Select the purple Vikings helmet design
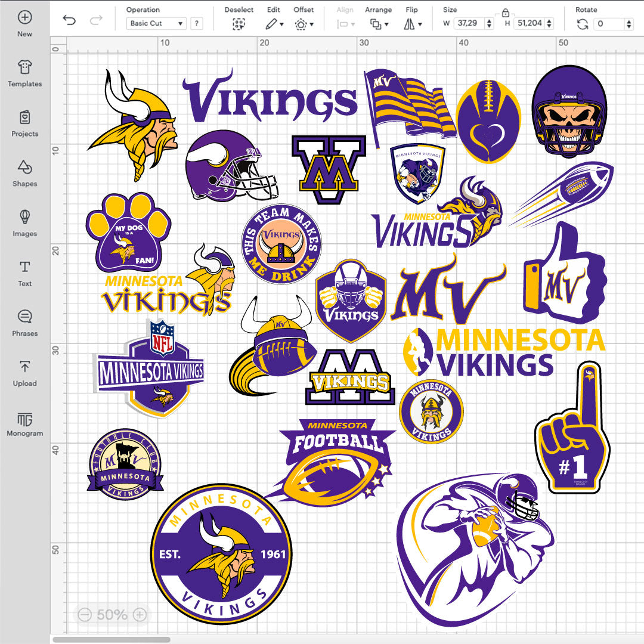This screenshot has width=644, height=644. pyautogui.click(x=231, y=166)
